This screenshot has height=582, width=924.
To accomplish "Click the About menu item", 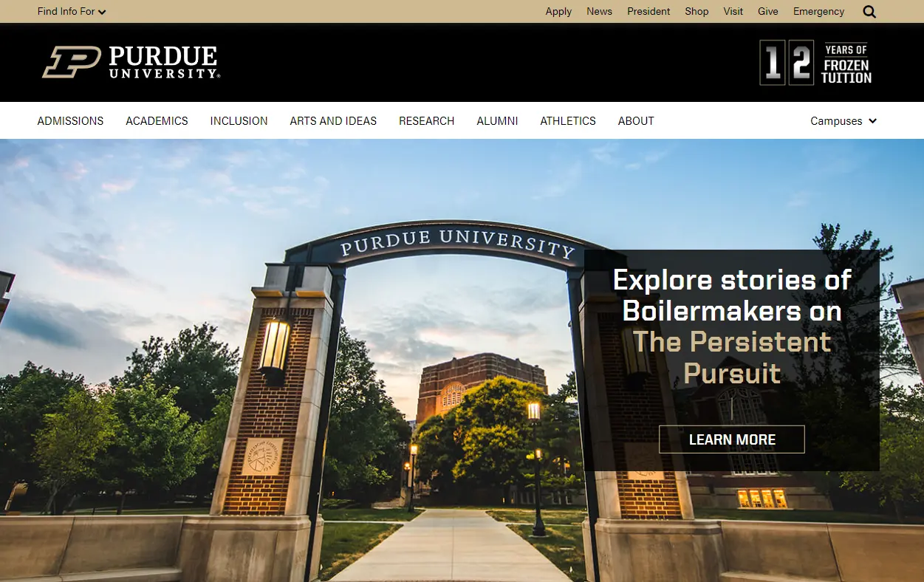I will tap(636, 121).
